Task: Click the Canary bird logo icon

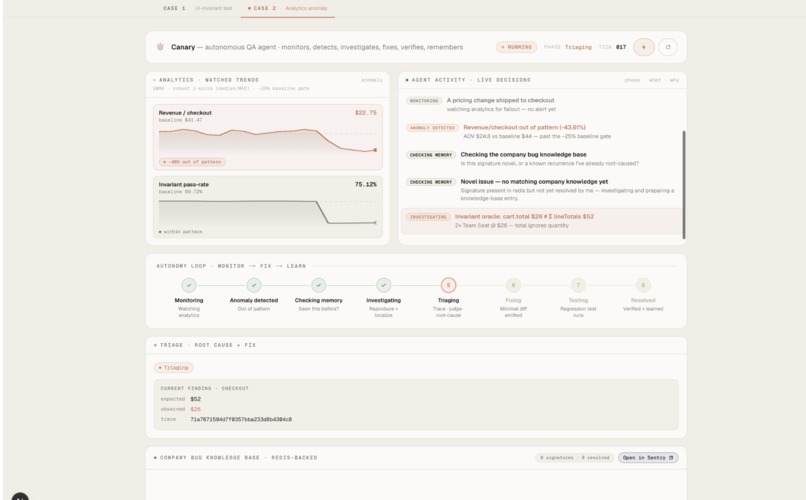Action: click(160, 47)
